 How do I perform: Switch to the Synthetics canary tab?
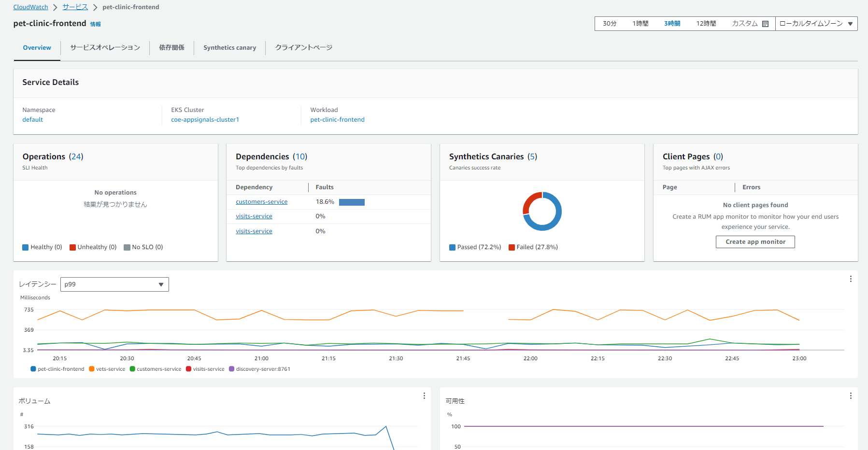(x=229, y=48)
